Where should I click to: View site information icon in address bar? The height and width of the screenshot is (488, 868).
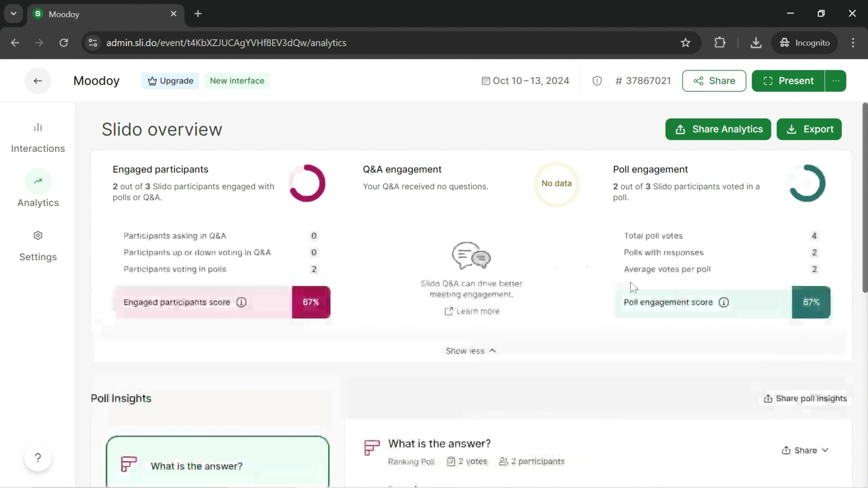coord(93,43)
